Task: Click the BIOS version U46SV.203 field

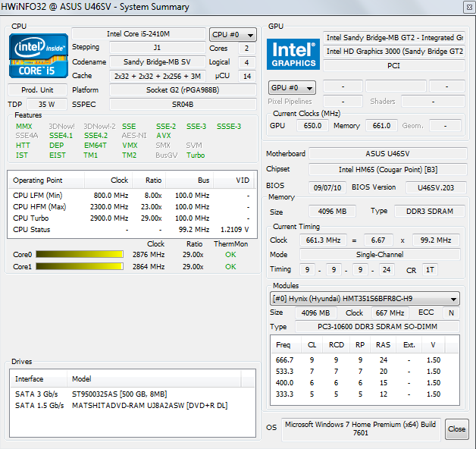Action: click(436, 188)
